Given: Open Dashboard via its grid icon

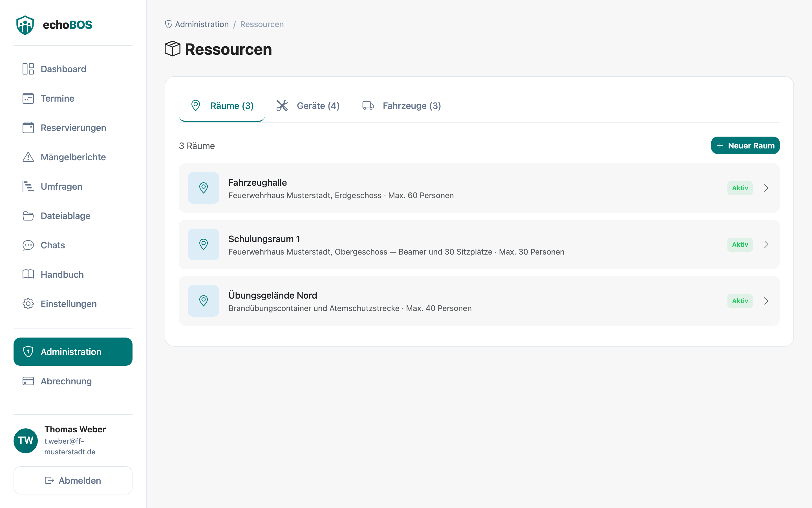Looking at the screenshot, I should [x=28, y=69].
